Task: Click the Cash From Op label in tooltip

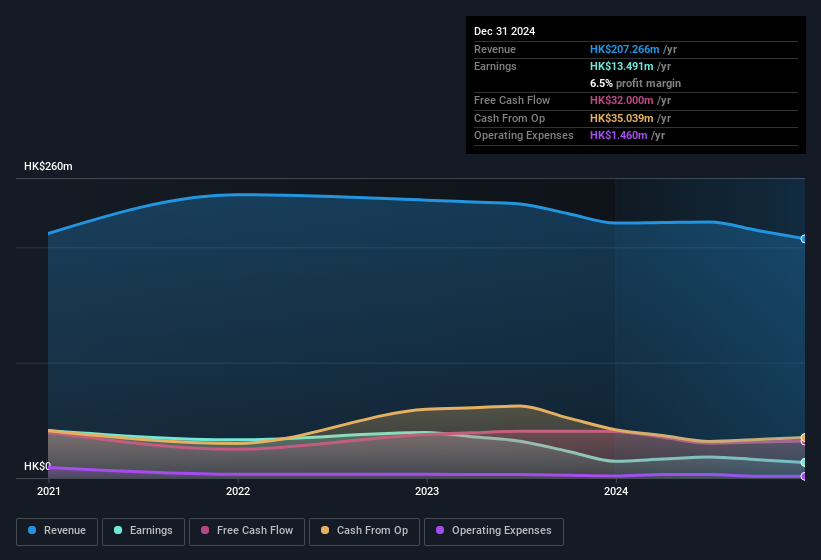Action: [x=509, y=118]
